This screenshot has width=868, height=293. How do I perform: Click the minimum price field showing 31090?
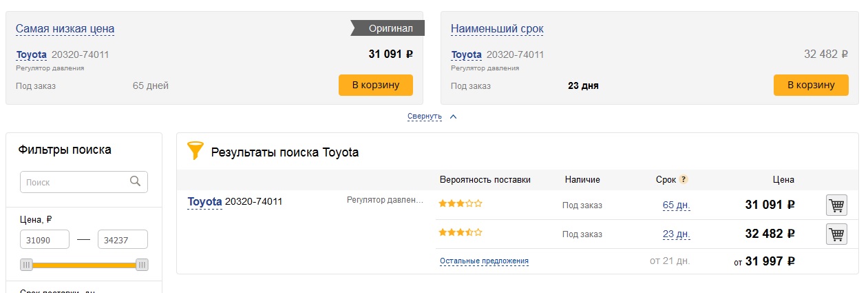(x=45, y=240)
